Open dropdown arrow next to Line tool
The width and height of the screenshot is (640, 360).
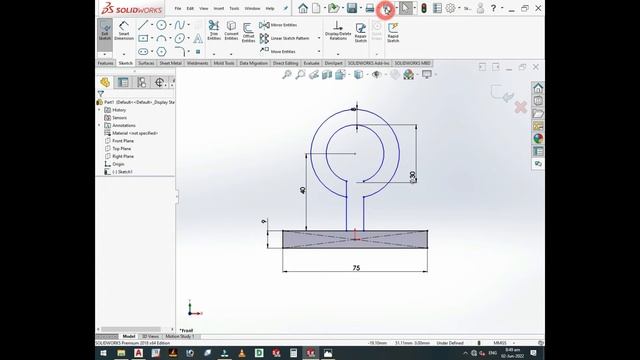pyautogui.click(x=152, y=25)
